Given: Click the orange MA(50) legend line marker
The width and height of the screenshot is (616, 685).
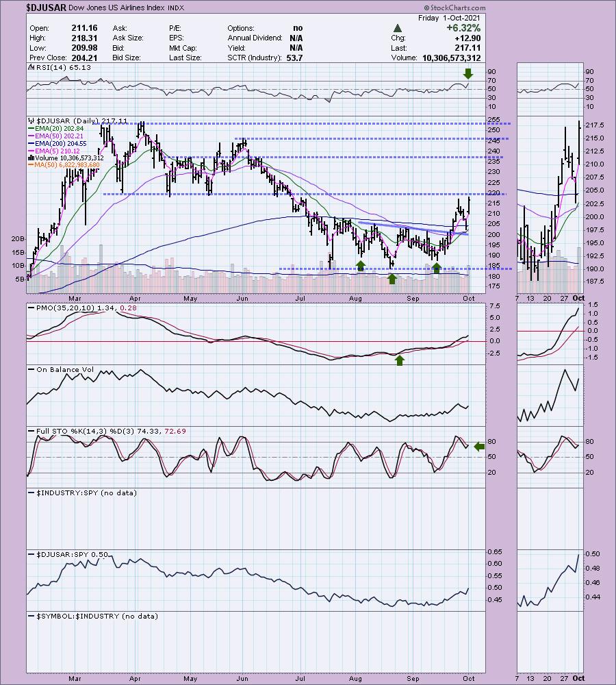Looking at the screenshot, I should click(x=31, y=165).
